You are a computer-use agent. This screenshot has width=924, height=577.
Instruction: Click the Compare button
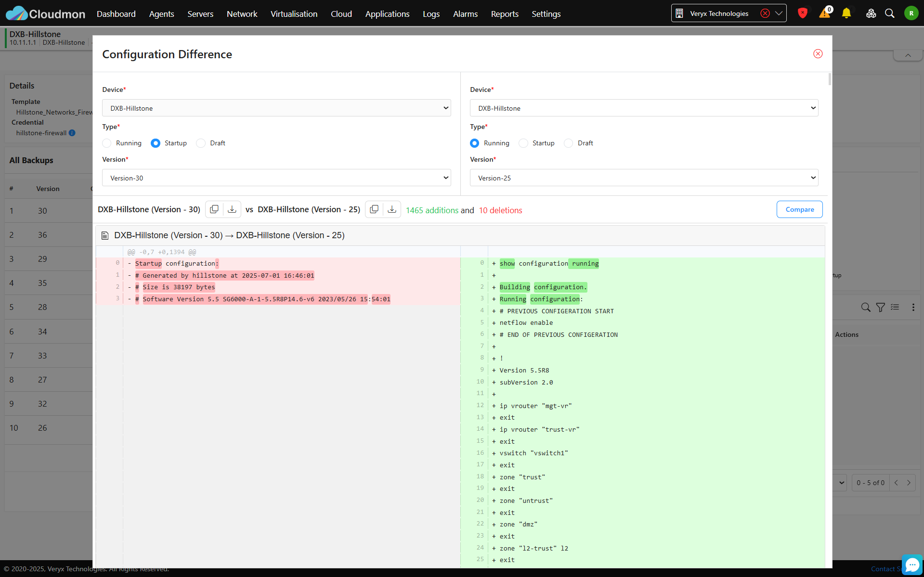click(x=799, y=209)
